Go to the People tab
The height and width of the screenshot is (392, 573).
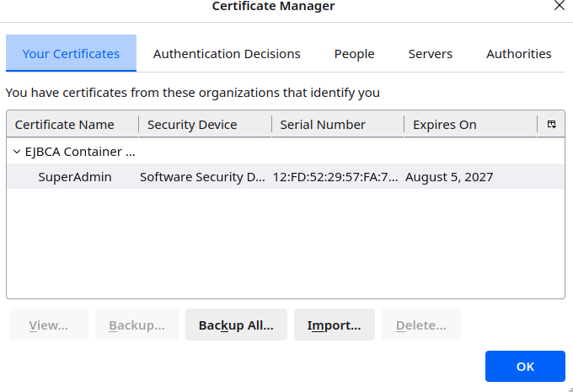[x=354, y=54]
